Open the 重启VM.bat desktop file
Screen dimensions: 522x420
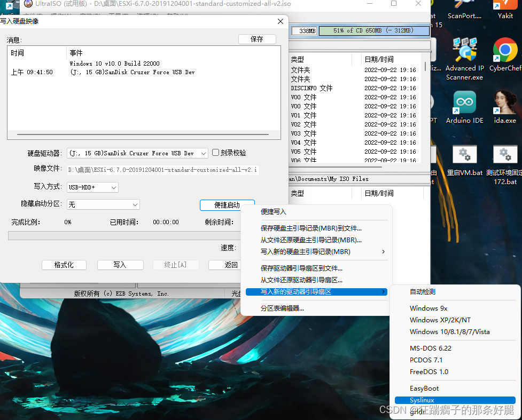point(464,161)
